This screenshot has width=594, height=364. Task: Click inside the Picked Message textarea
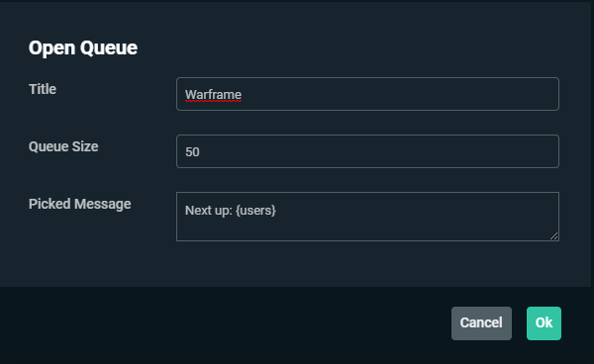point(367,217)
